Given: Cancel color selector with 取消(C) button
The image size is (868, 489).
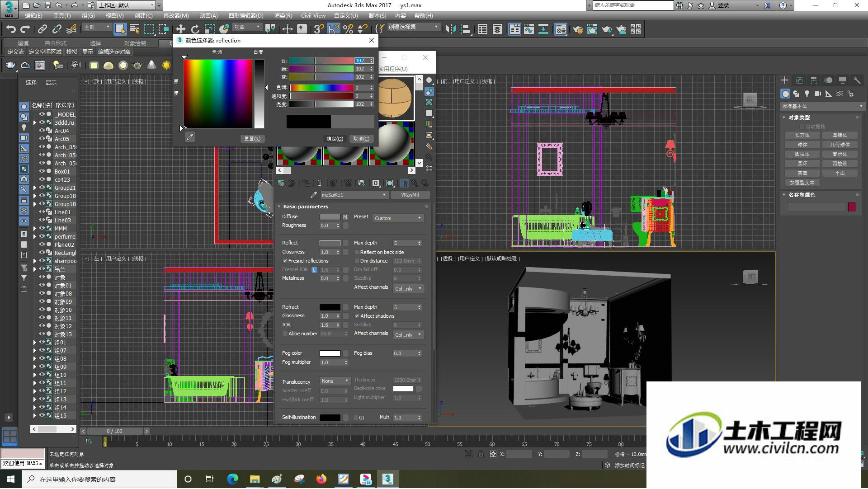Looking at the screenshot, I should pyautogui.click(x=361, y=139).
